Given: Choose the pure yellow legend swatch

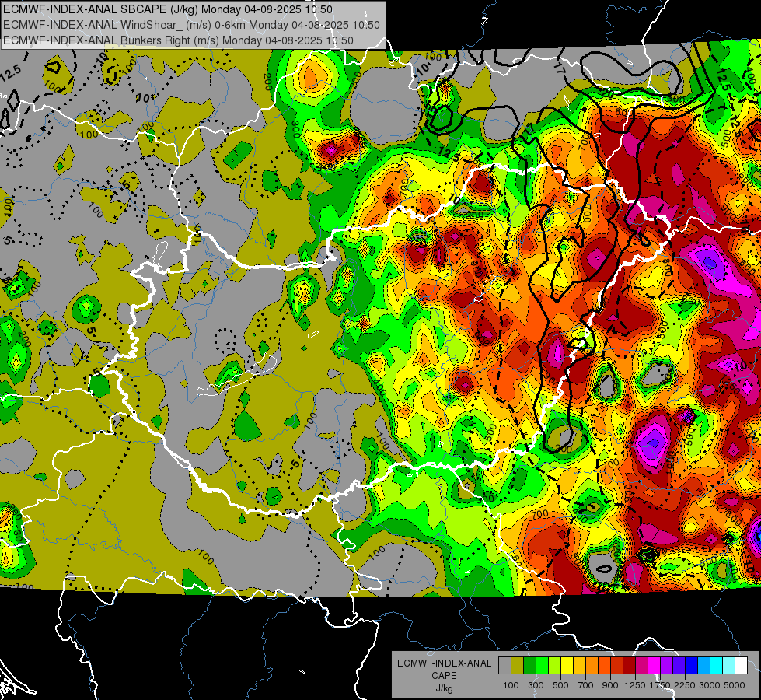Looking at the screenshot, I should pos(567,665).
